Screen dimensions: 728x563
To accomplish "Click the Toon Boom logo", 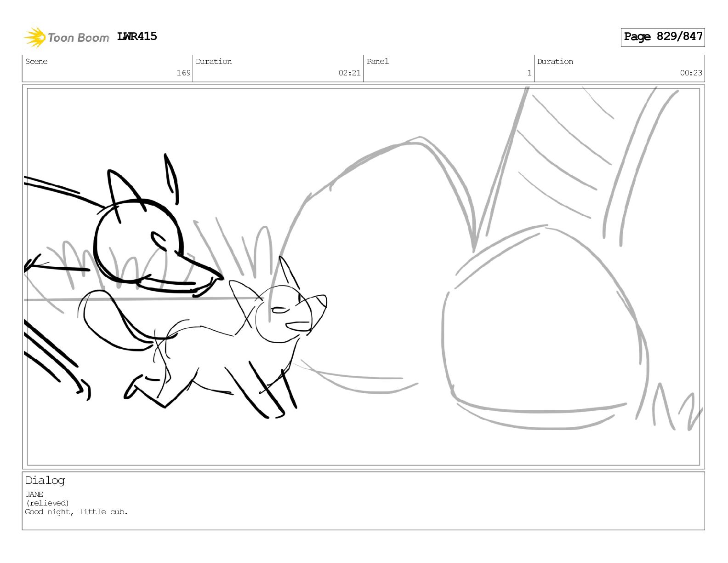I will (67, 37).
